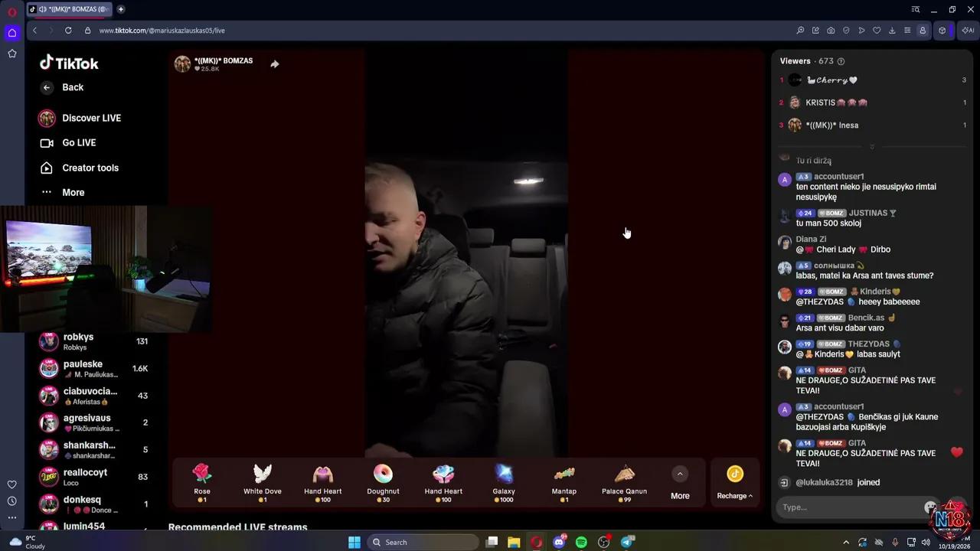The height and width of the screenshot is (551, 980).
Task: Click the Back arrow button
Action: (47, 87)
